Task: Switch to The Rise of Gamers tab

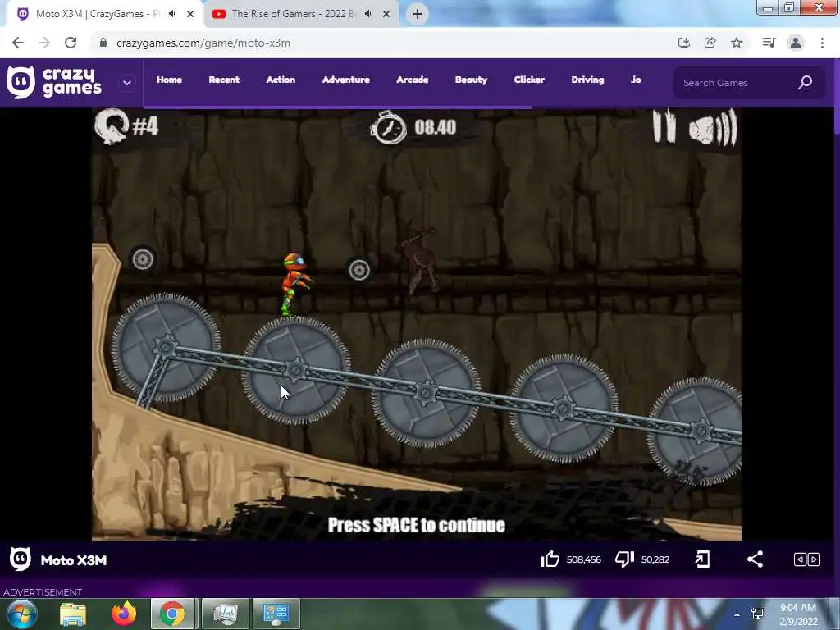Action: tap(292, 14)
